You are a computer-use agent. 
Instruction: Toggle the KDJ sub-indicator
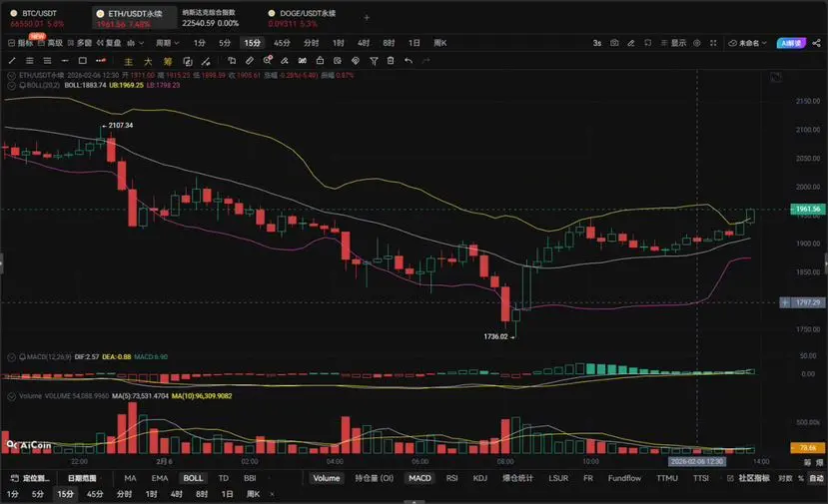pos(480,478)
